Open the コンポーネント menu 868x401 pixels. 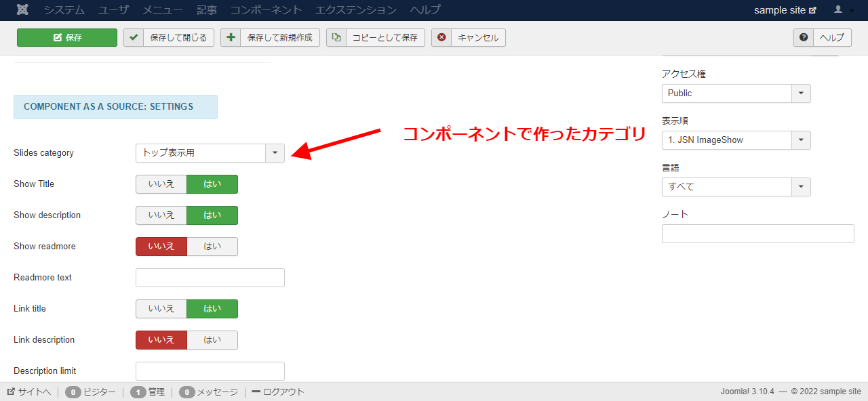click(266, 10)
